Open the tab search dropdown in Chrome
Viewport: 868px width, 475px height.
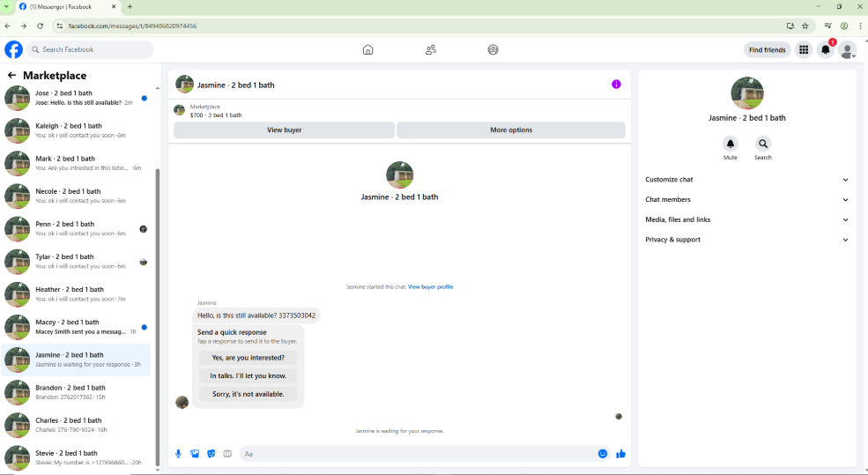[x=6, y=7]
